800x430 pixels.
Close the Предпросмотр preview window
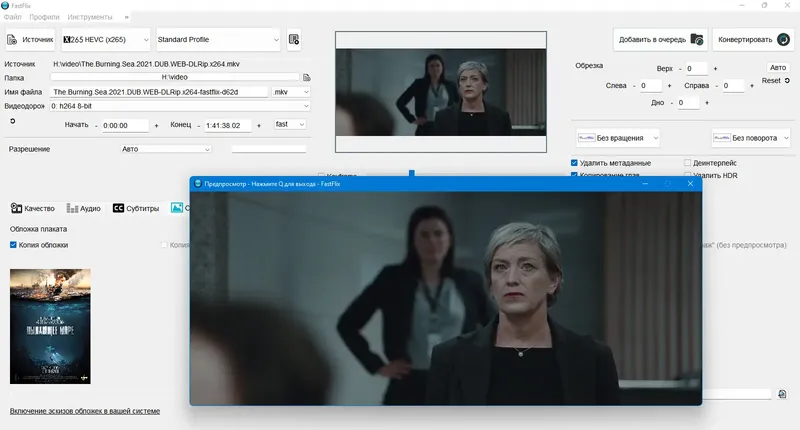[x=690, y=184]
